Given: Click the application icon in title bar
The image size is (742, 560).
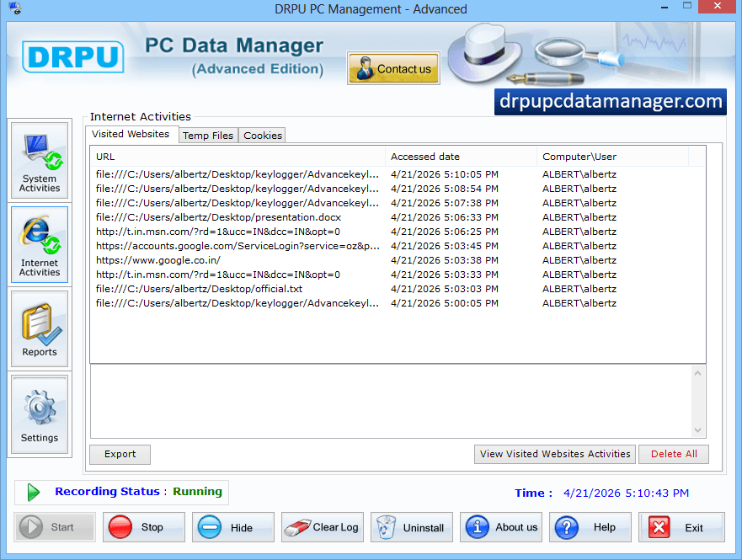Looking at the screenshot, I should [x=15, y=8].
